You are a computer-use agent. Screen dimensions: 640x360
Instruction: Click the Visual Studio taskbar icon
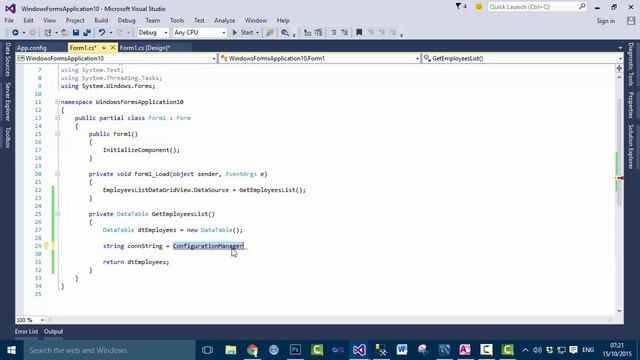(359, 350)
